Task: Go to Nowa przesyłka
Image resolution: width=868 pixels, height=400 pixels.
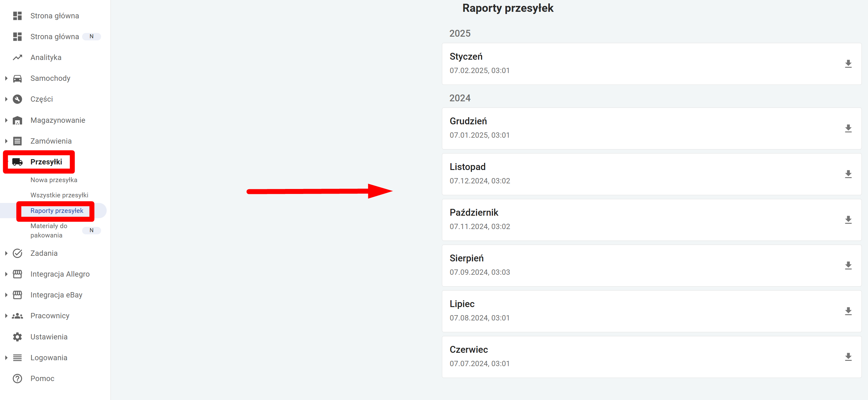Action: (x=53, y=180)
